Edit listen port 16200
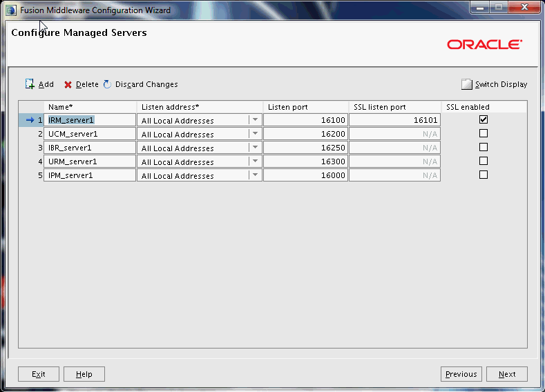Image resolution: width=545 pixels, height=392 pixels. 305,134
